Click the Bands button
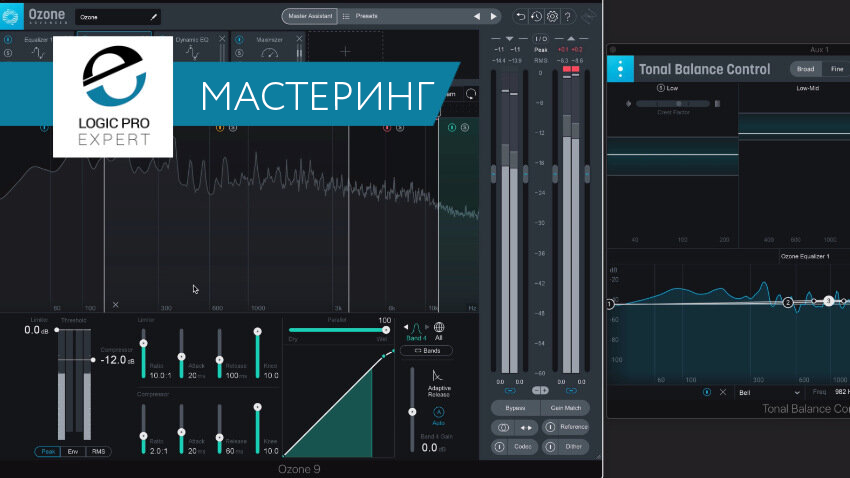 (x=427, y=351)
